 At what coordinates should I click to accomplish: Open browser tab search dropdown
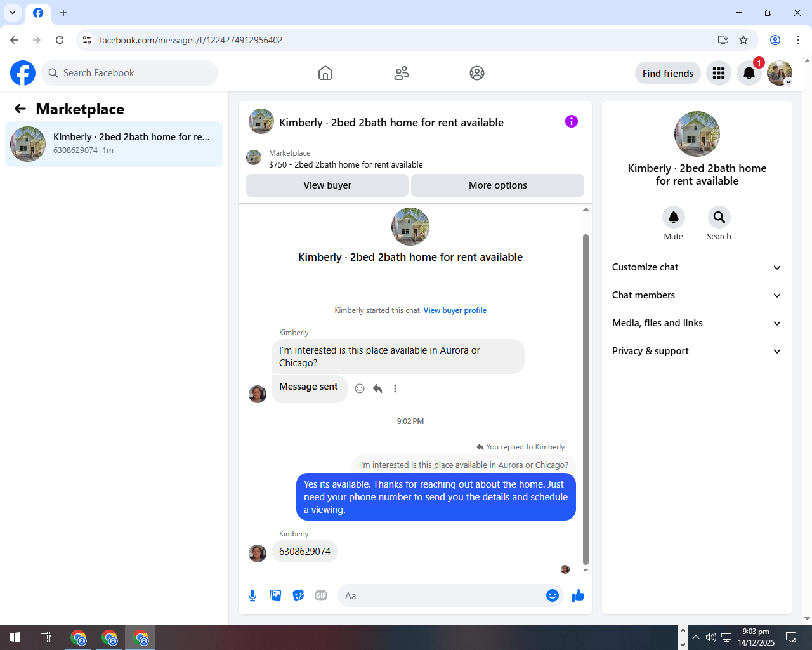[x=13, y=13]
